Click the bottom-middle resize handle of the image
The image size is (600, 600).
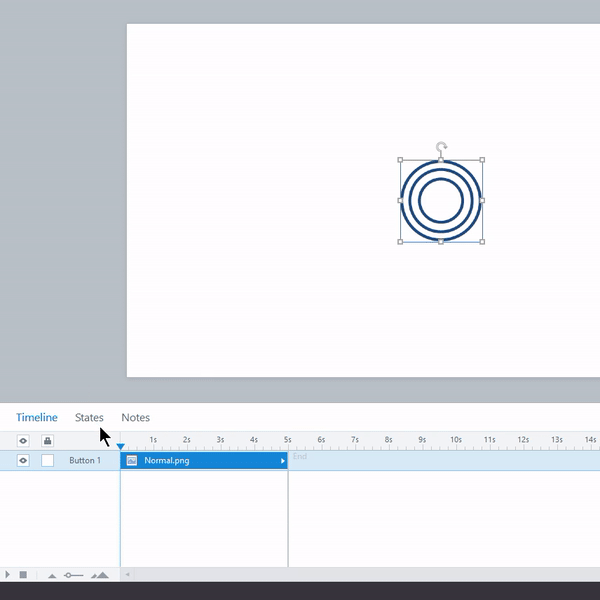click(x=441, y=241)
